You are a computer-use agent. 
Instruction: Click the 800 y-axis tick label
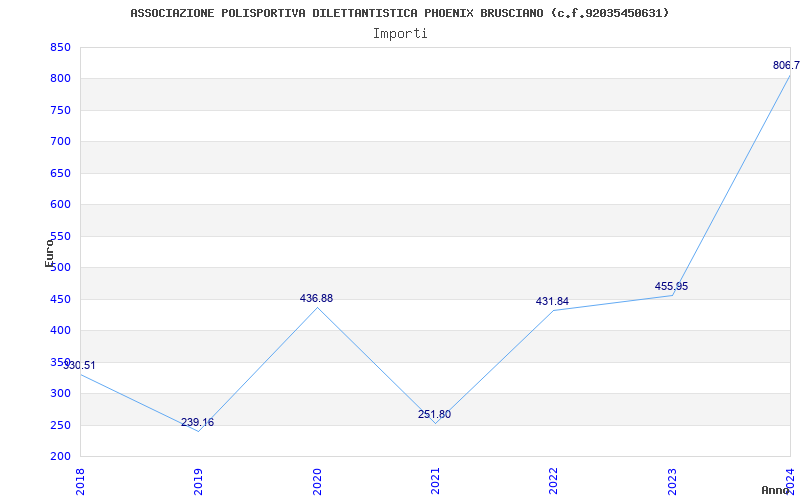click(x=60, y=79)
